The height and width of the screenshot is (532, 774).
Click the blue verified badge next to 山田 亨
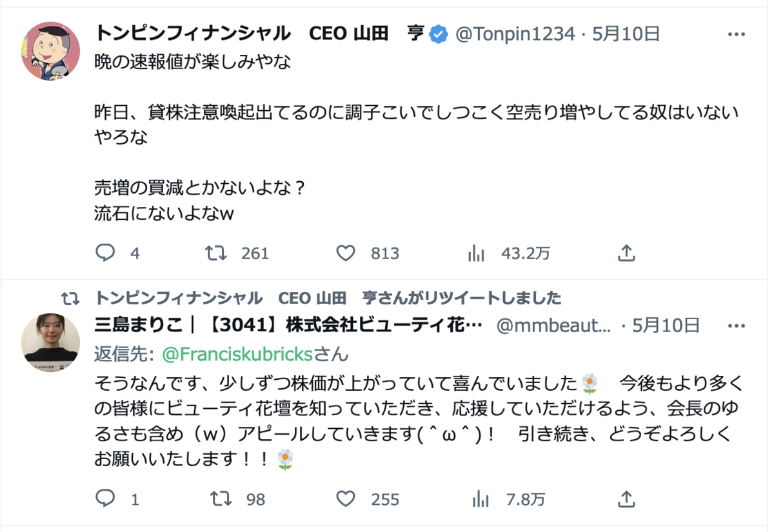[439, 35]
